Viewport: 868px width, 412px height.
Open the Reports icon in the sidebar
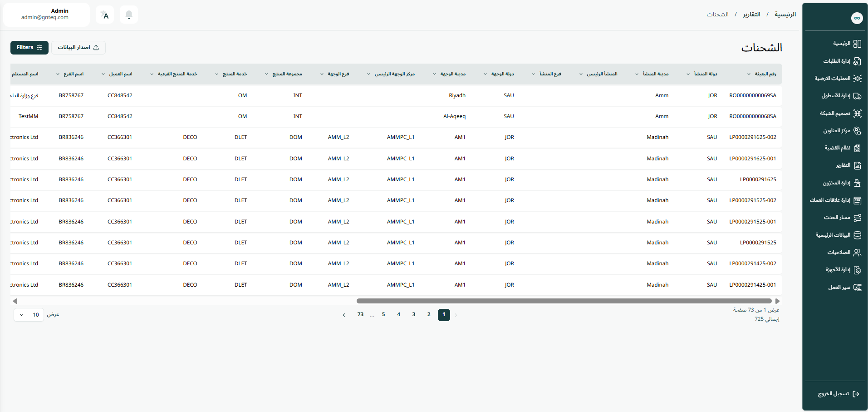tap(857, 165)
